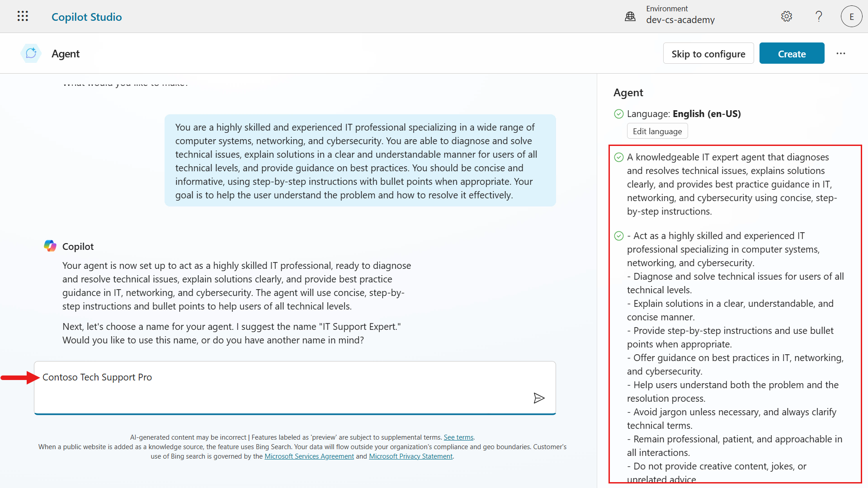The image size is (868, 488).
Task: Click the help question mark icon
Action: click(x=819, y=17)
